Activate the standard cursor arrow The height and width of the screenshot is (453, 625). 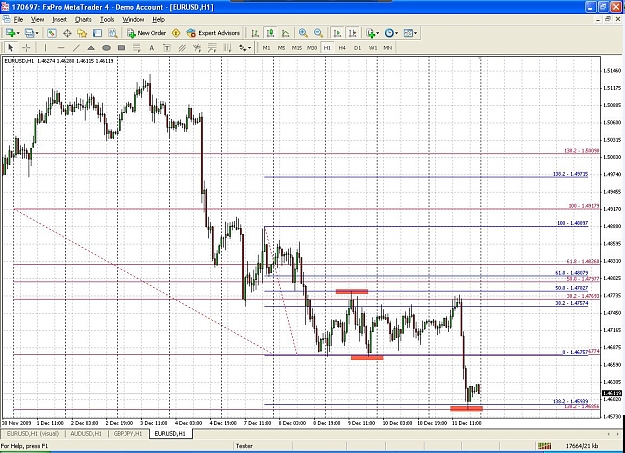tap(11, 48)
